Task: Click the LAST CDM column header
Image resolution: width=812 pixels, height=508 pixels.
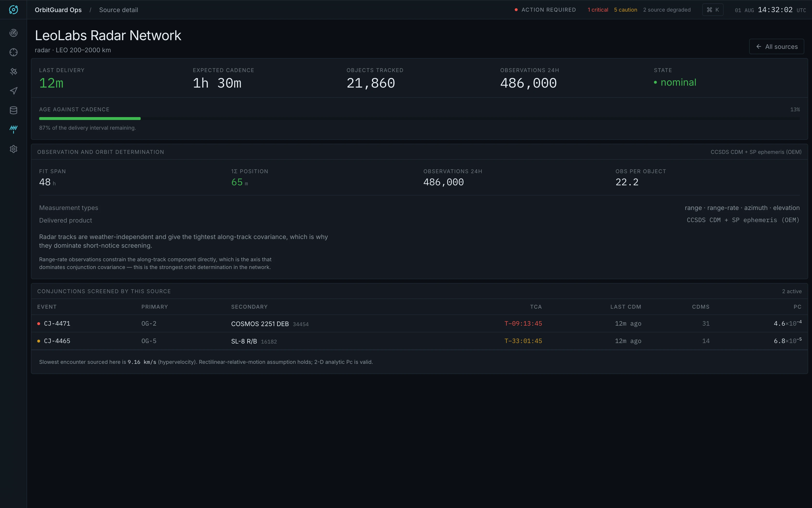Action: 625,307
